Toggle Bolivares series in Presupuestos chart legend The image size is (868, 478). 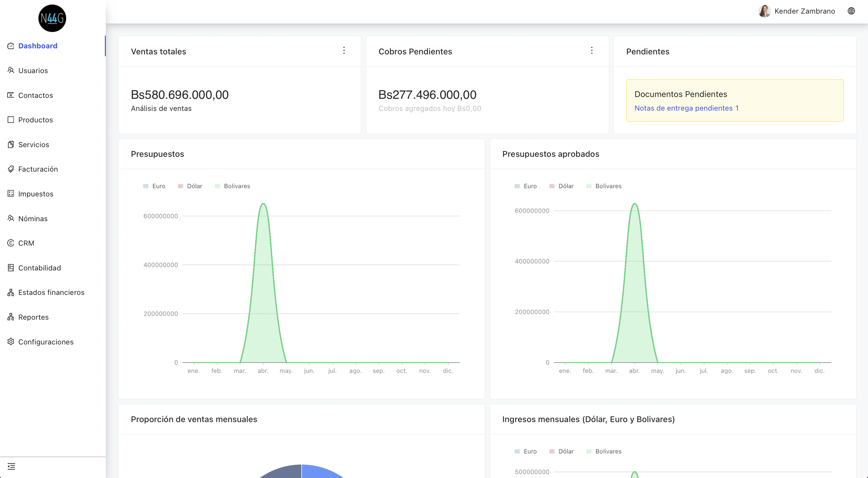click(x=232, y=186)
